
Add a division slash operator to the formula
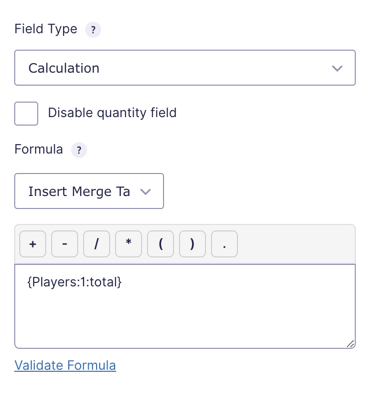[x=96, y=244]
